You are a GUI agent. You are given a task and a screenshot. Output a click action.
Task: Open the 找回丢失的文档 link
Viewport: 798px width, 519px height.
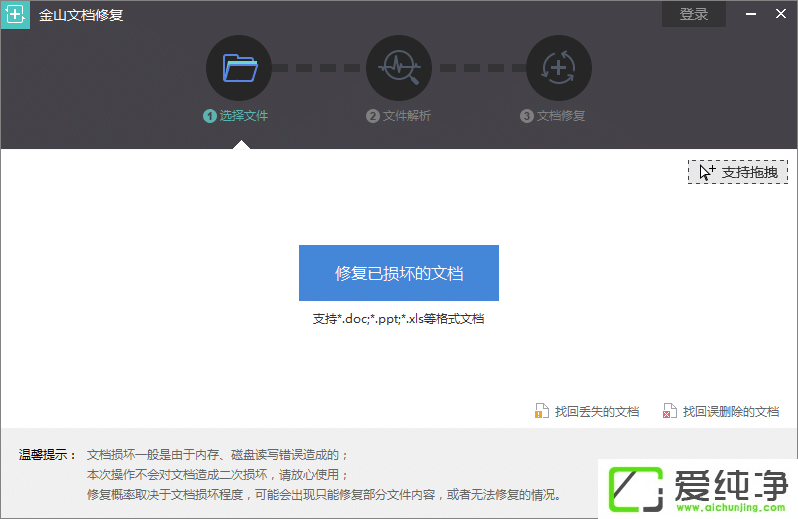pos(596,411)
